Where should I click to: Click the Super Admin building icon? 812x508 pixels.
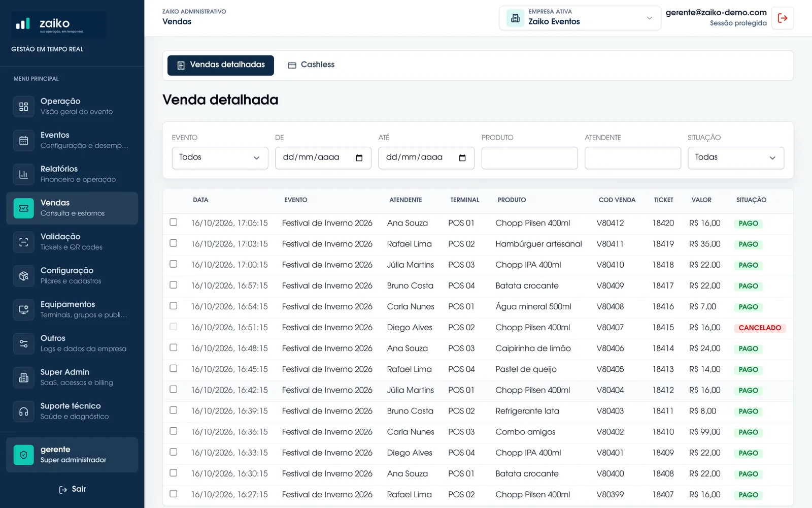[x=23, y=377]
